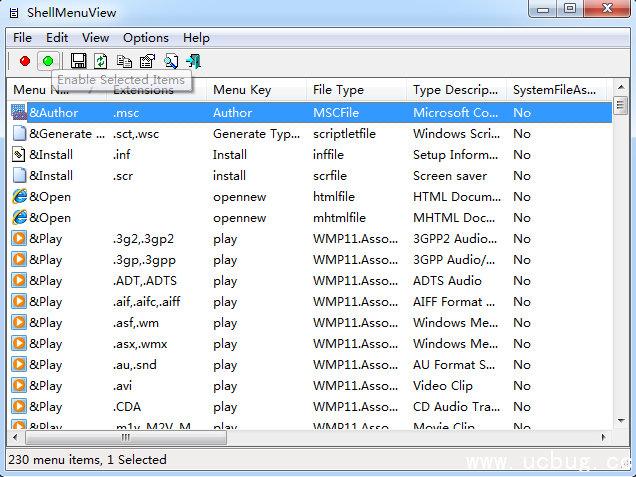The height and width of the screenshot is (477, 636).
Task: Click the red Disable Selected Items icon
Action: coord(25,61)
